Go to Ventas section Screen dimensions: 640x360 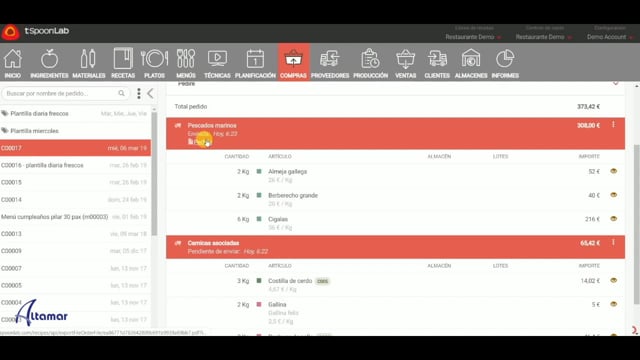405,63
